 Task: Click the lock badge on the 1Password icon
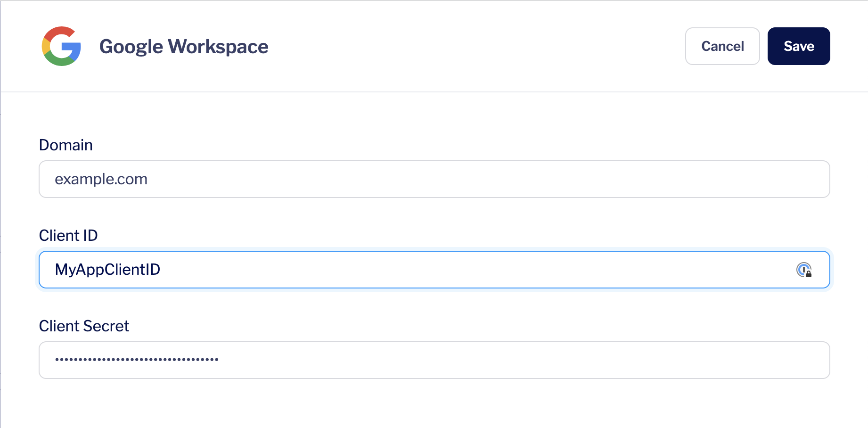click(x=809, y=274)
